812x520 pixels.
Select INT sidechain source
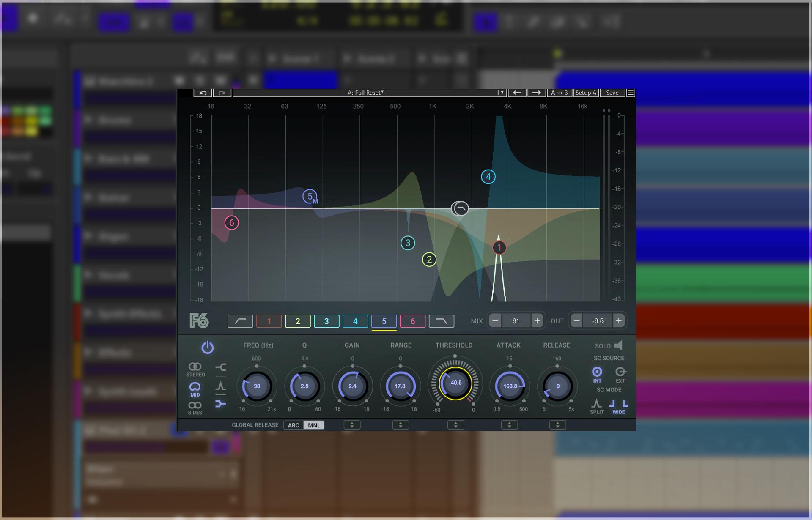(x=597, y=374)
